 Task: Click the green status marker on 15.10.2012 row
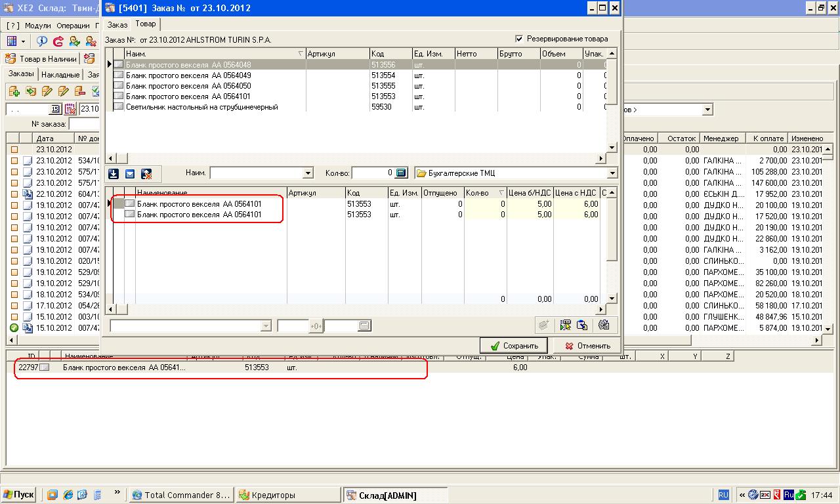(14, 327)
